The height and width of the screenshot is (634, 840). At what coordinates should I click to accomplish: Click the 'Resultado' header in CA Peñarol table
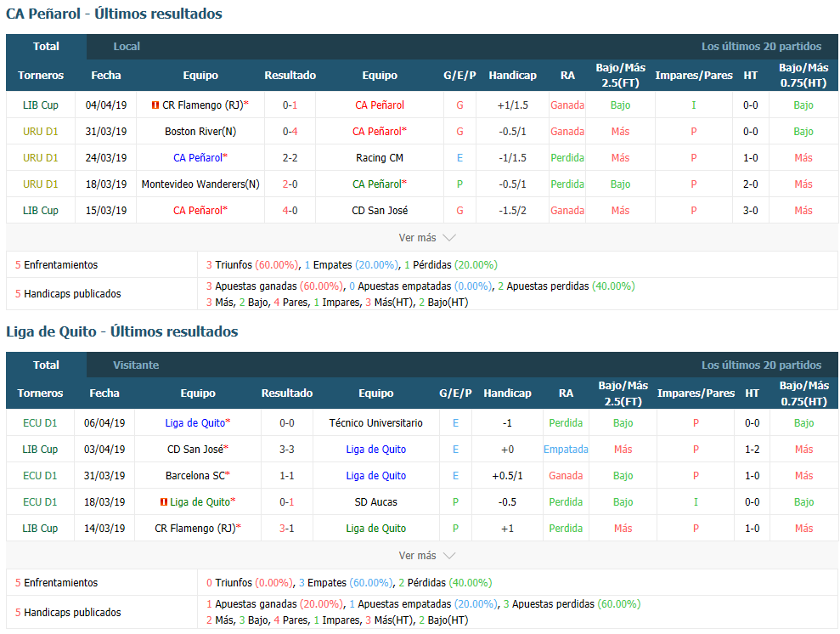[290, 75]
